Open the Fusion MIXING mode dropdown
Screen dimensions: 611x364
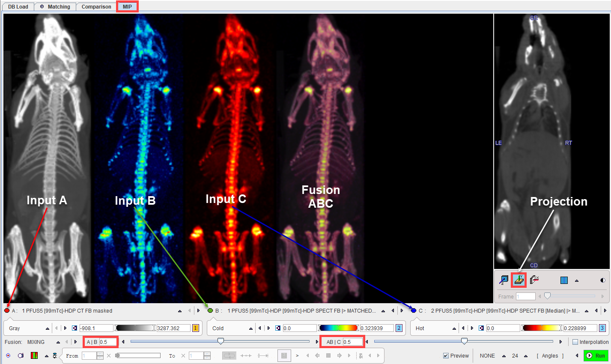pyautogui.click(x=58, y=342)
